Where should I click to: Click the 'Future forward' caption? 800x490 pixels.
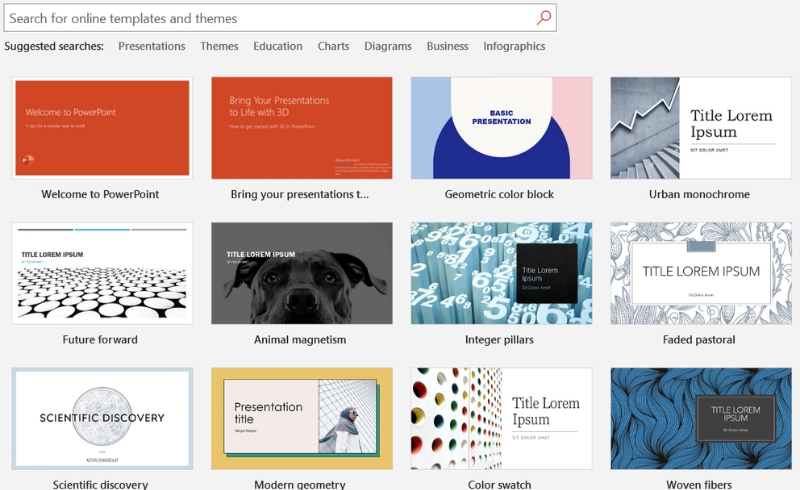[100, 339]
